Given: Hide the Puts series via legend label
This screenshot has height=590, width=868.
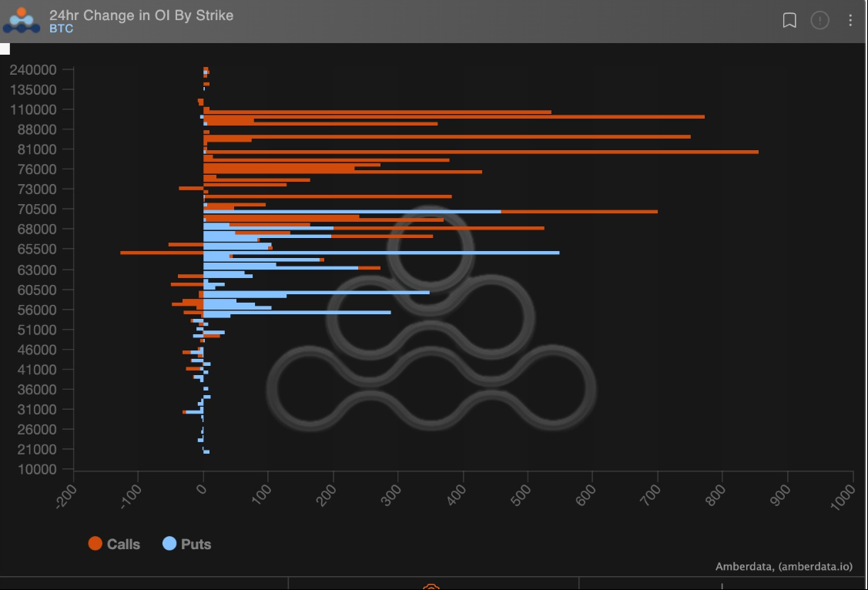Looking at the screenshot, I should [196, 545].
